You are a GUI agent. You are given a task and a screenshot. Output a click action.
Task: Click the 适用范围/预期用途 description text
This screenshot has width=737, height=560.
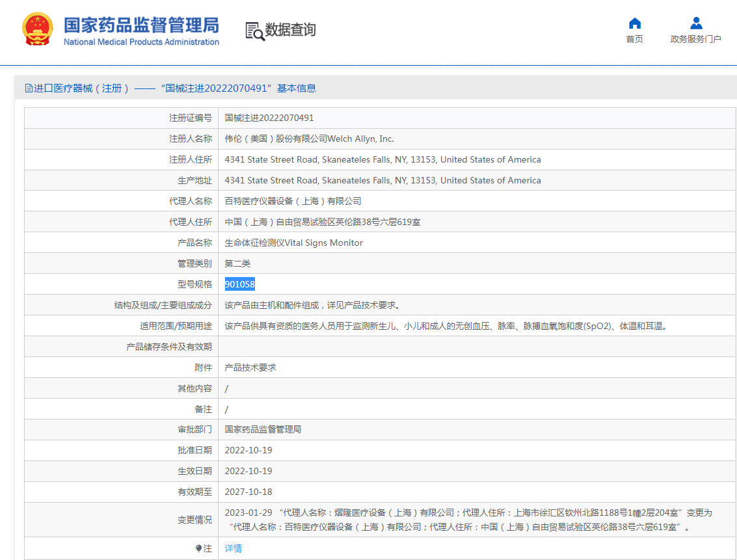447,326
